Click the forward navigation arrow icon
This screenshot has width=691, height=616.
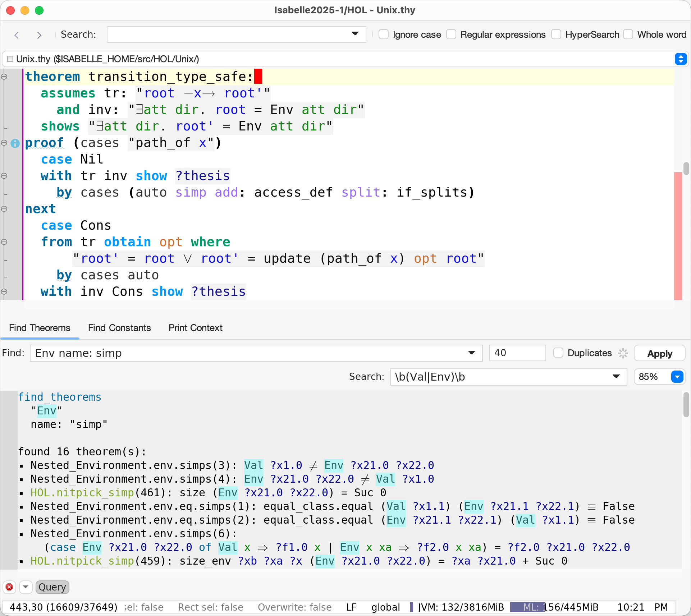[39, 35]
